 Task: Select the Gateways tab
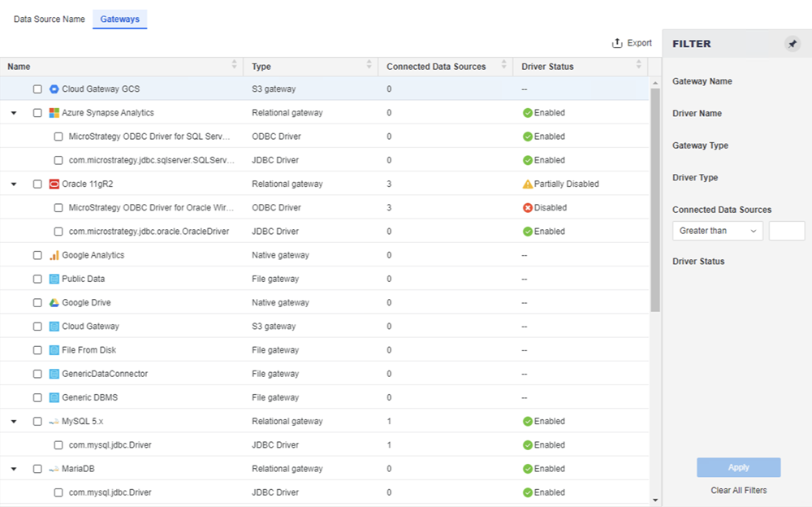(119, 19)
